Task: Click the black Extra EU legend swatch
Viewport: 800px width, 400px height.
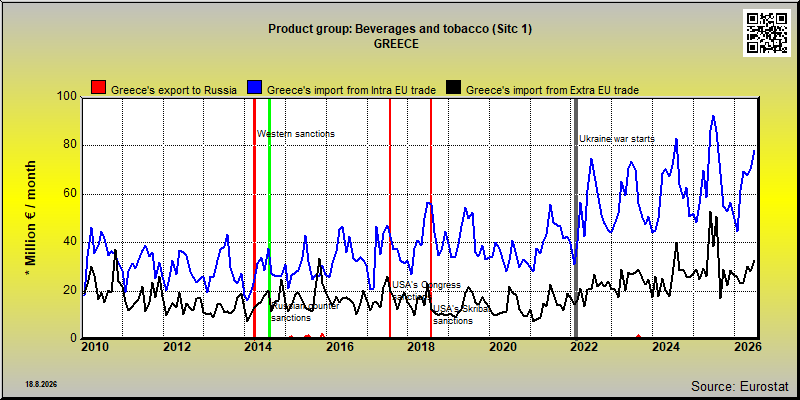Action: [454, 88]
